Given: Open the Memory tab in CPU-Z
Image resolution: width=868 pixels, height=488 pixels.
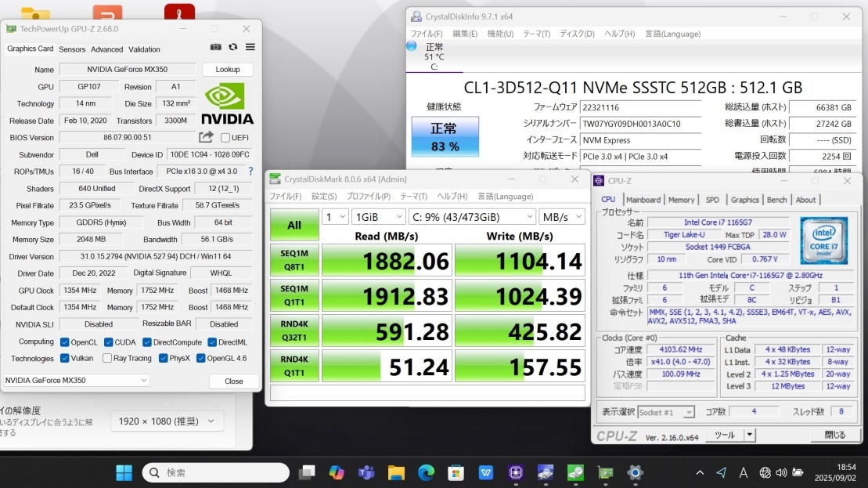Looking at the screenshot, I should click(x=681, y=200).
